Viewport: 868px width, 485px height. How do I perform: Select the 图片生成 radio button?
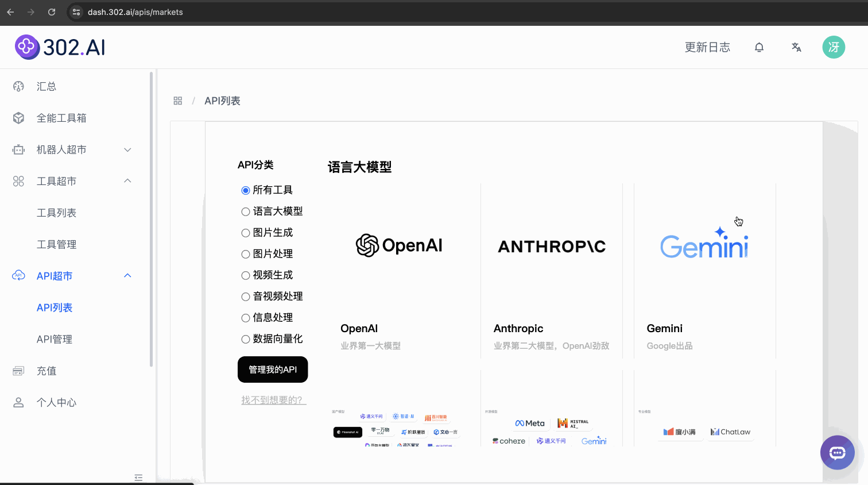click(x=246, y=233)
